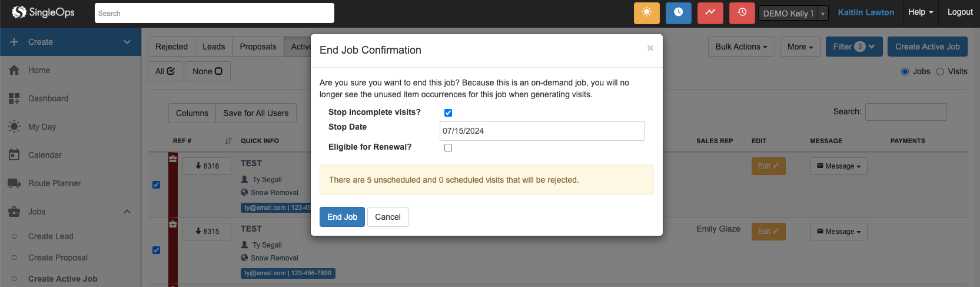The image size is (980, 287).
Task: Click the orange sun icon button
Action: tap(646, 13)
